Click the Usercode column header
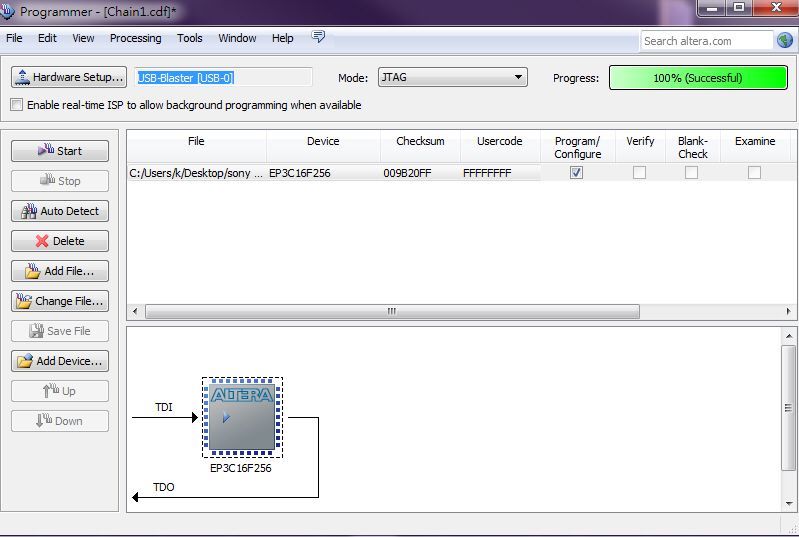The image size is (799, 537). [500, 147]
